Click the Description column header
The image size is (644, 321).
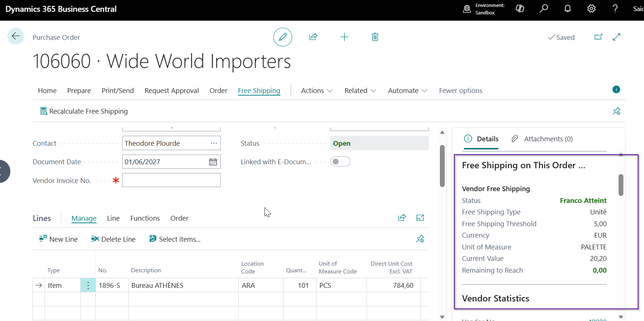146,270
